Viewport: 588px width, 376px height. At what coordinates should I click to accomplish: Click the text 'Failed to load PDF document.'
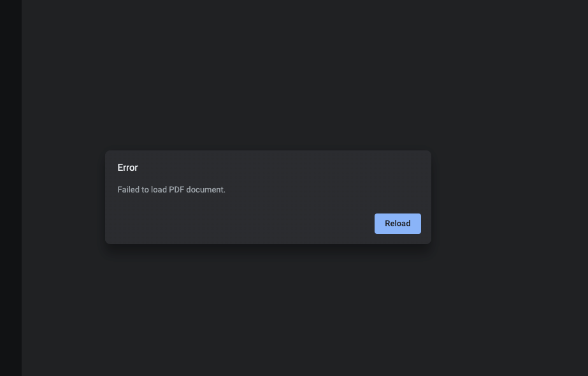(x=171, y=189)
